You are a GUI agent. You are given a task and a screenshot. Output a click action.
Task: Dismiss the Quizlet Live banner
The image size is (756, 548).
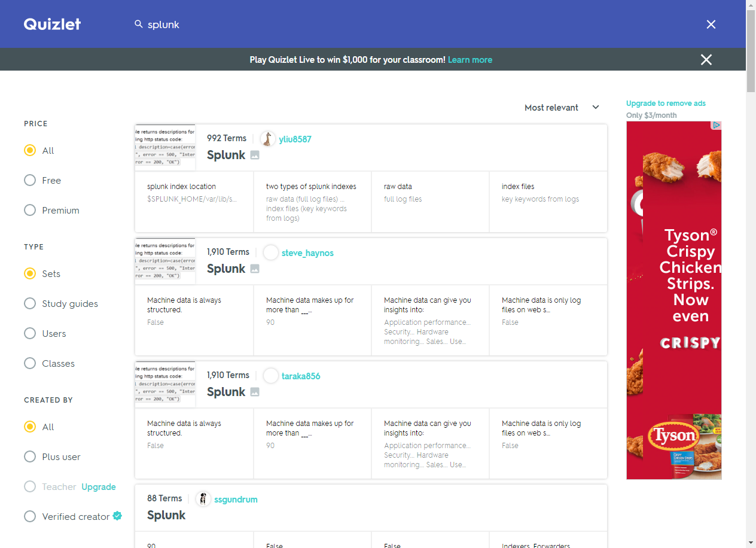coord(706,59)
